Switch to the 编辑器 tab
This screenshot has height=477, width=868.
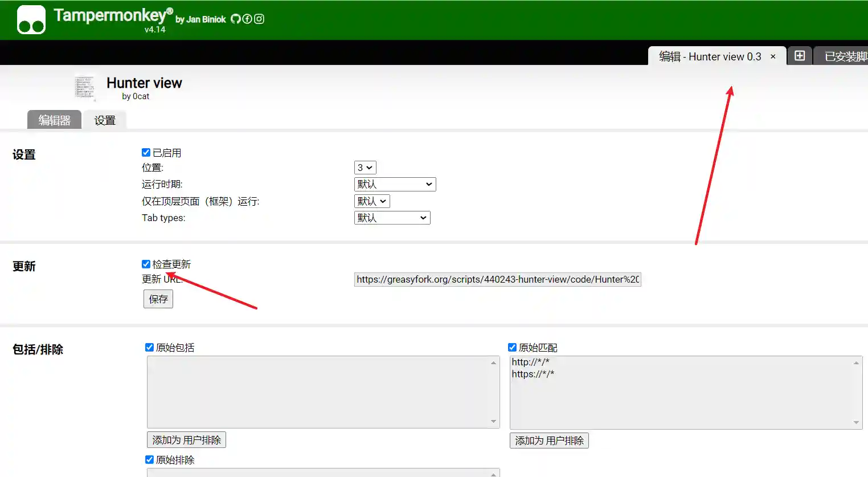coord(54,120)
